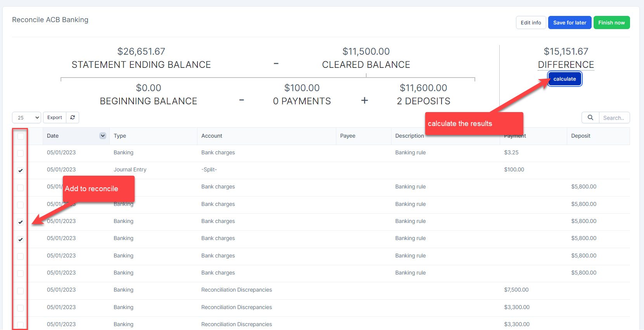Select the -Split- account cell

coord(209,169)
